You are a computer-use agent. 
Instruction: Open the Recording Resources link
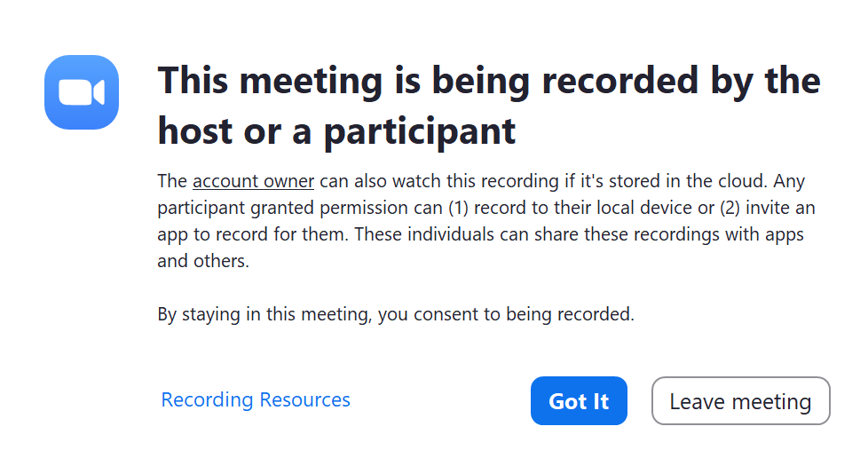(x=256, y=399)
